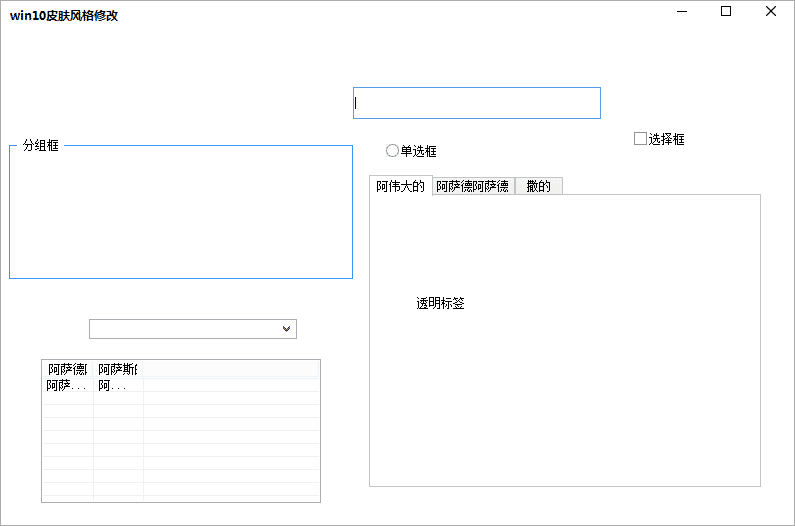Open the 阿萨德阿萨德 tab

pyautogui.click(x=473, y=186)
